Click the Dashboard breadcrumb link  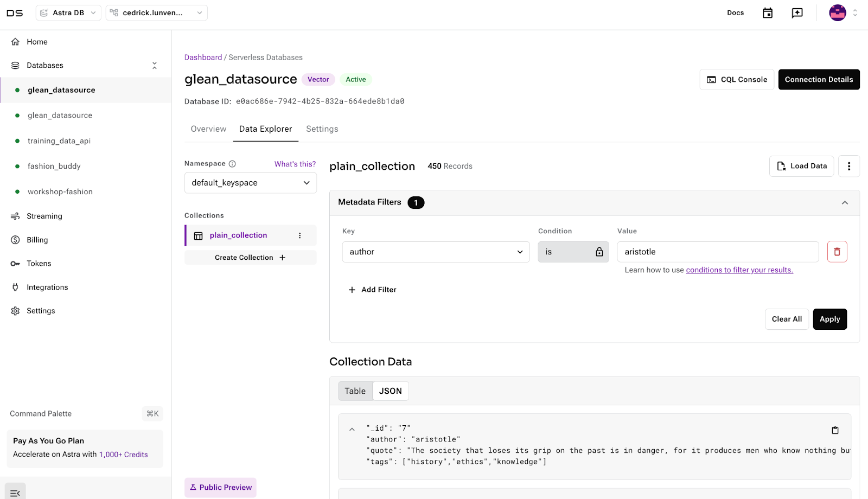[203, 57]
